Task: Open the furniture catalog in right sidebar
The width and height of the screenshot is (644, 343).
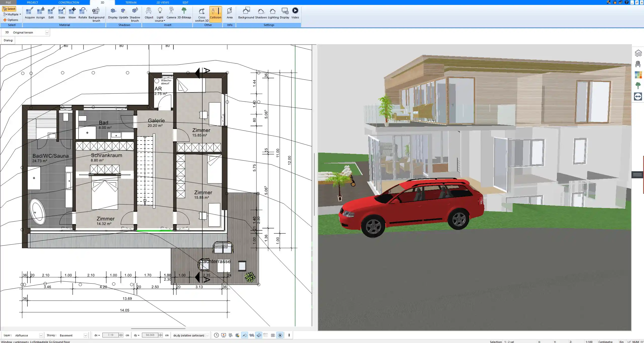Action: (638, 64)
